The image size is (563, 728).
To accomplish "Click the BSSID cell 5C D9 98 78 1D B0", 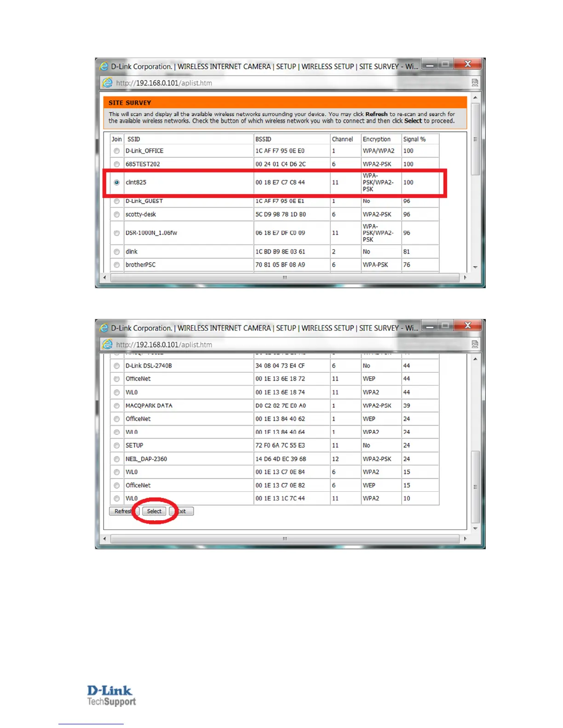I will (281, 215).
